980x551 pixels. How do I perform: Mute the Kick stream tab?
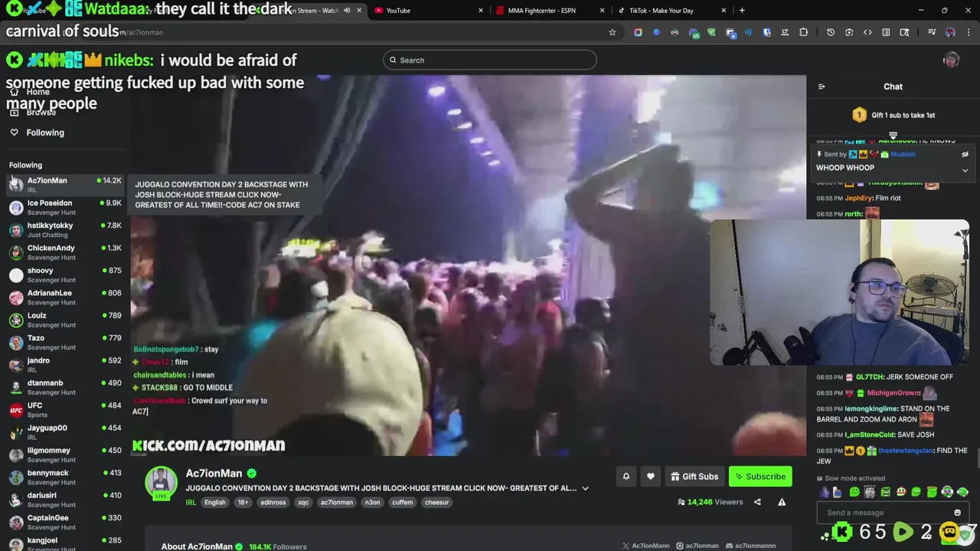[x=347, y=11]
